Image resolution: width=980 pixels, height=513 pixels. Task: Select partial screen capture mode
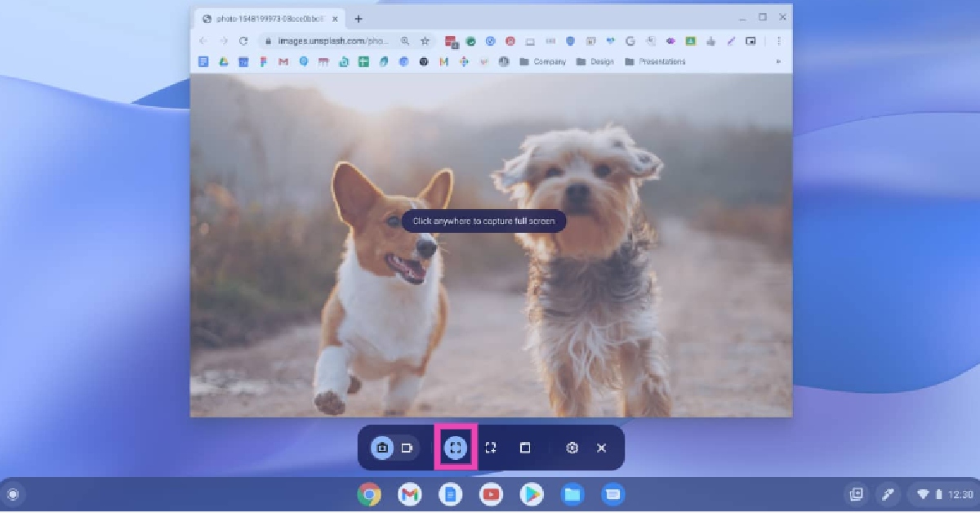(491, 448)
